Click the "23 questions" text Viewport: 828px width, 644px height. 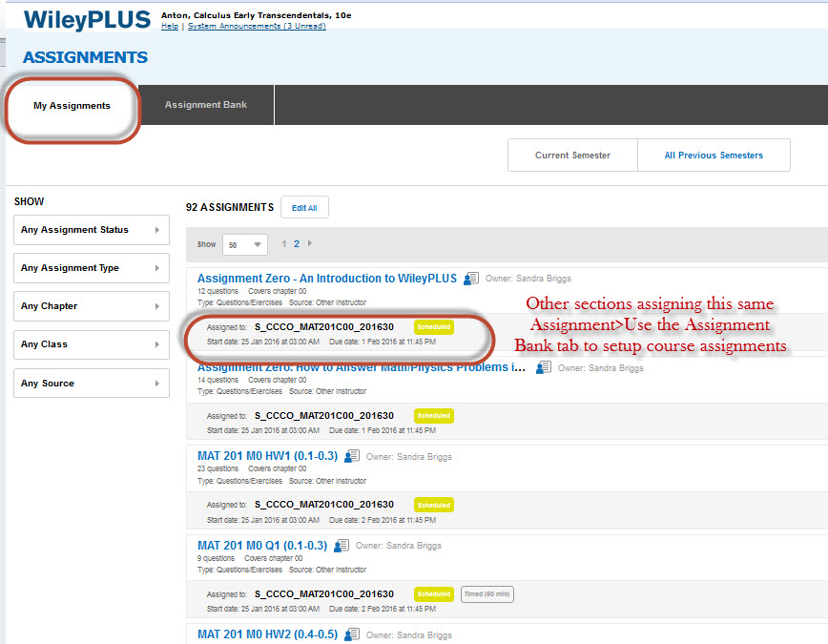pyautogui.click(x=218, y=468)
